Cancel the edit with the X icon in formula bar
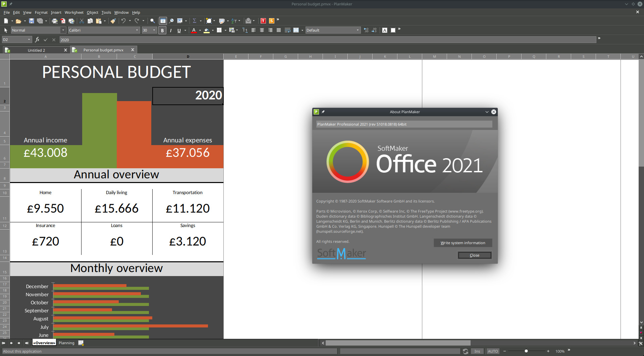644x356 pixels. pyautogui.click(x=54, y=40)
